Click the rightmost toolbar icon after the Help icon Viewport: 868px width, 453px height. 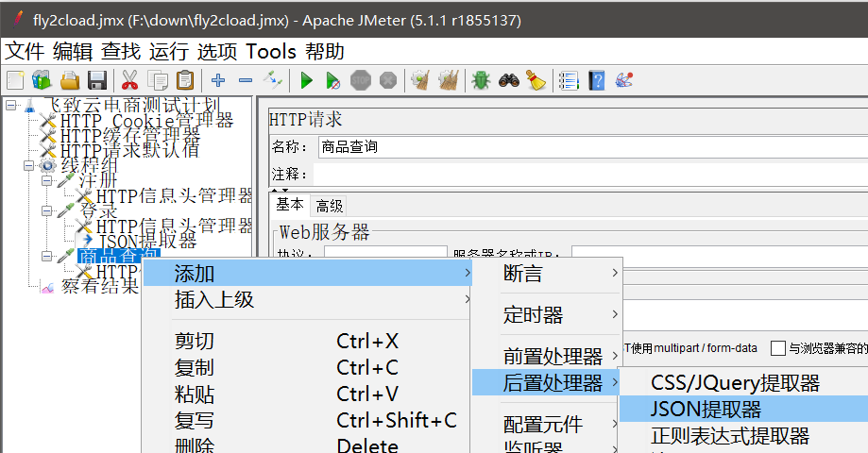click(x=624, y=81)
